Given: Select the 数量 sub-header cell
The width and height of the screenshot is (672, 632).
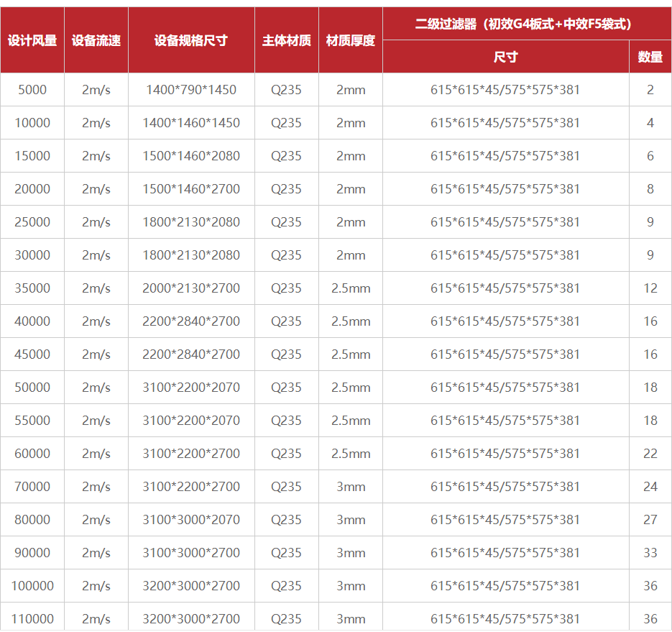Looking at the screenshot, I should pos(650,57).
